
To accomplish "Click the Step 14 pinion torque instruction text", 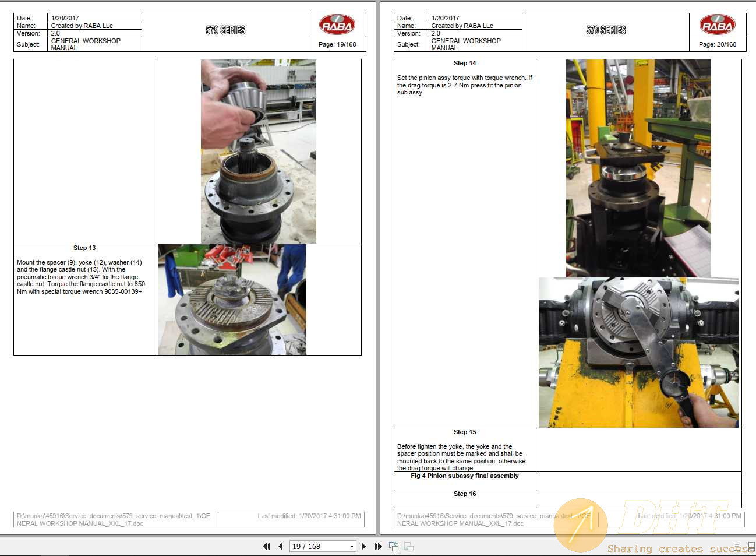I will tap(465, 85).
